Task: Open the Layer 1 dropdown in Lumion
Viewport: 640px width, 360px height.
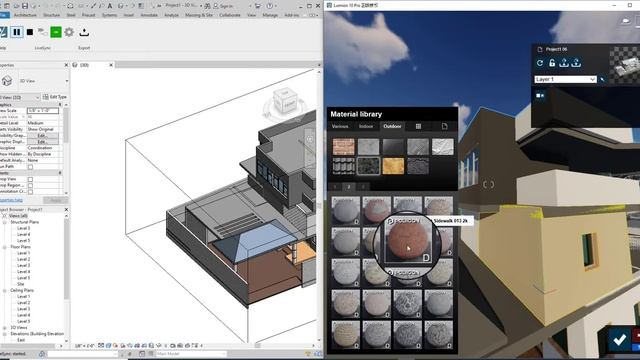Action: click(565, 79)
